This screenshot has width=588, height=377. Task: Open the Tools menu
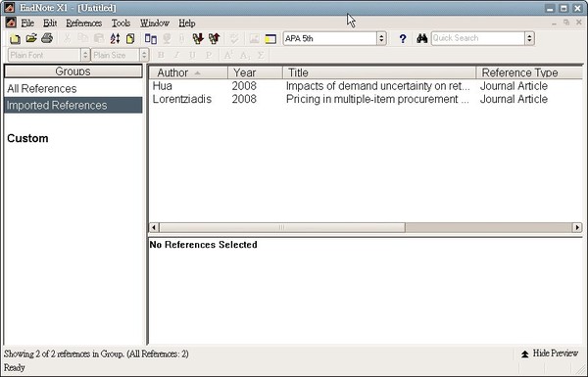click(121, 24)
